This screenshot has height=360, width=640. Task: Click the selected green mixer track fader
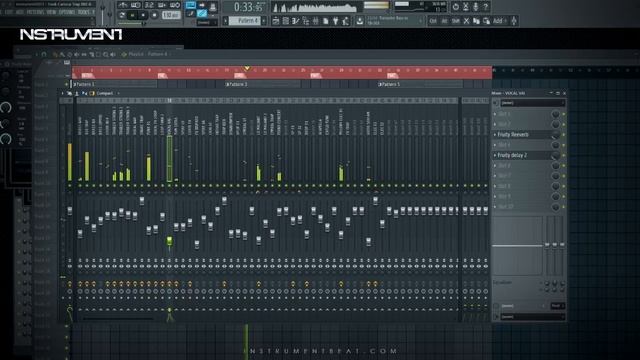point(169,240)
